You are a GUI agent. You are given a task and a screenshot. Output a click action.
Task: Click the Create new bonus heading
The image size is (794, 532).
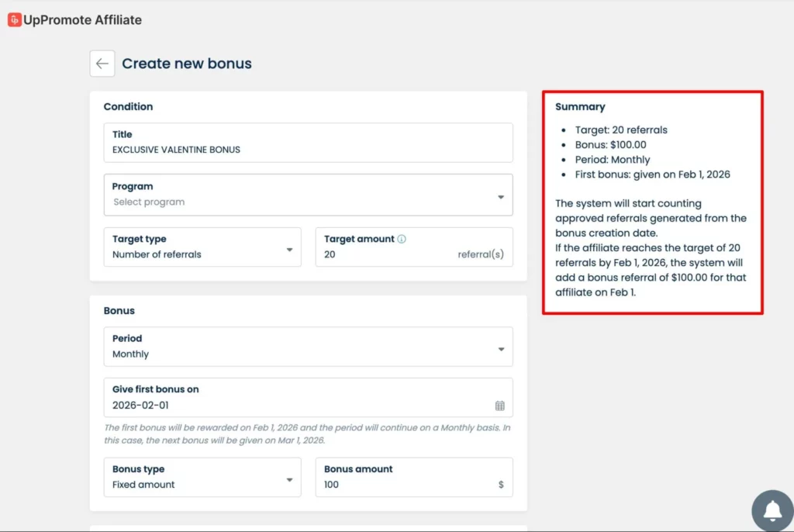coord(187,64)
